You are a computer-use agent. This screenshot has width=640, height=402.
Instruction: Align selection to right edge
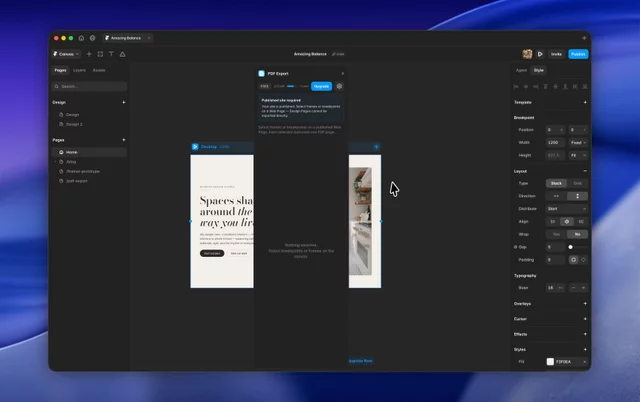click(536, 87)
